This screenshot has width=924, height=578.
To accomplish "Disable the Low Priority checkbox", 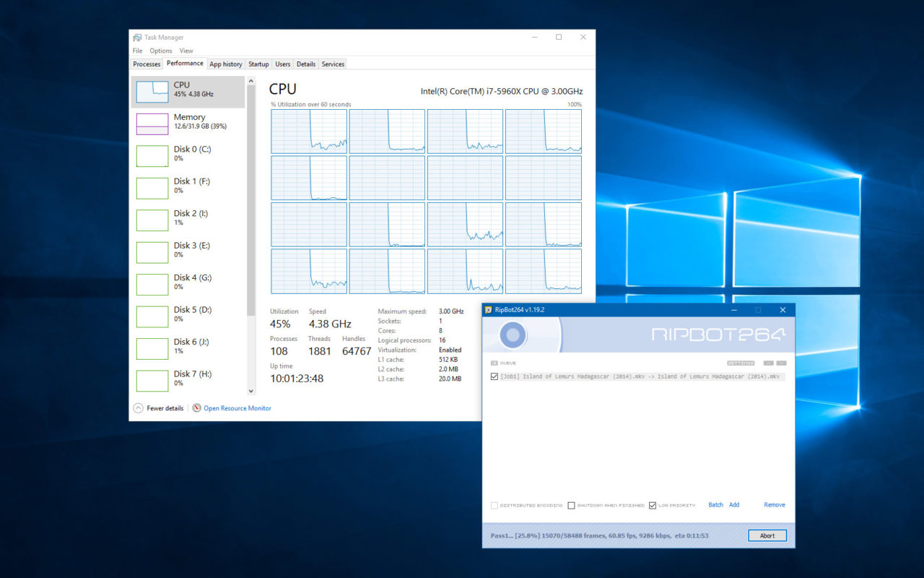I will (x=652, y=505).
